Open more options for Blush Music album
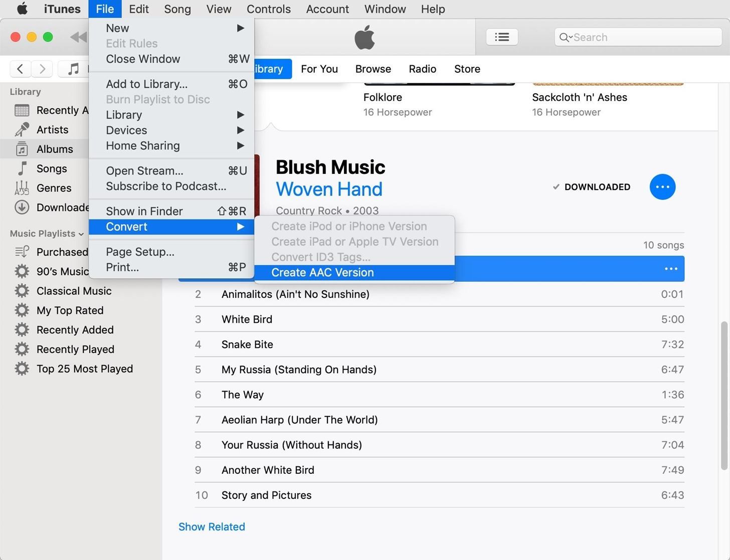The width and height of the screenshot is (730, 560). tap(662, 186)
